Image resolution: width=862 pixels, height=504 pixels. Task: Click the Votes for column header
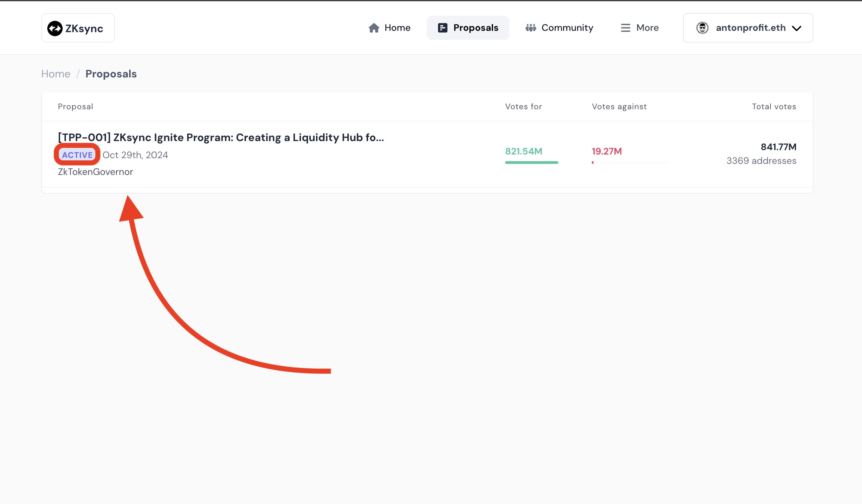click(x=524, y=107)
